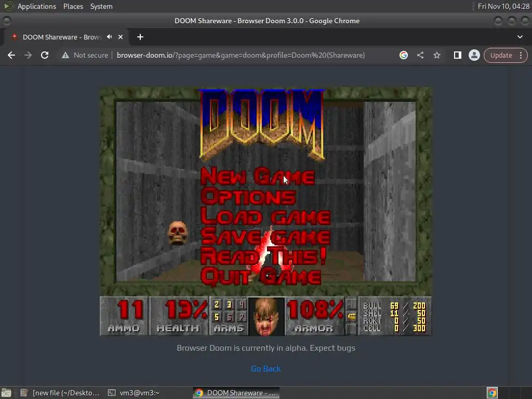Viewport: 532px width, 399px height.
Task: Select New Game in Doom menu
Action: click(x=258, y=177)
